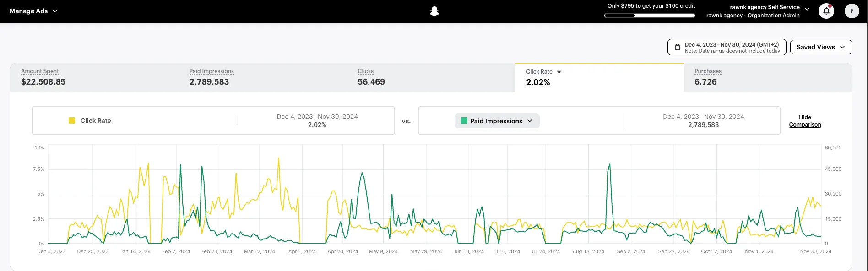The width and height of the screenshot is (868, 271).
Task: Click the 'Dec 4, 2023' x-axis label
Action: 51,251
